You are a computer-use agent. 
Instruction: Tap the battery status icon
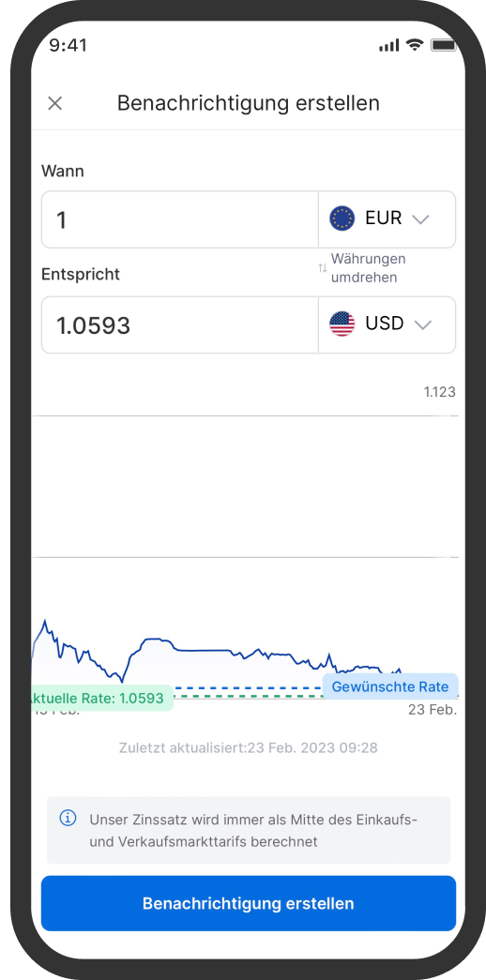tap(444, 45)
